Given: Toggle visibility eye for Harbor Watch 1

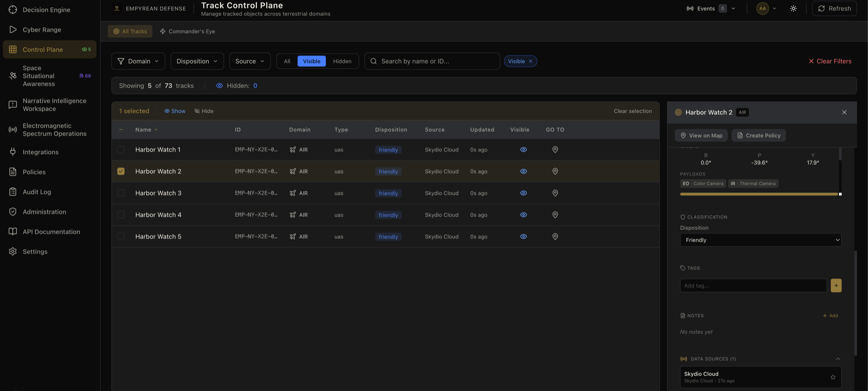Looking at the screenshot, I should tap(523, 149).
